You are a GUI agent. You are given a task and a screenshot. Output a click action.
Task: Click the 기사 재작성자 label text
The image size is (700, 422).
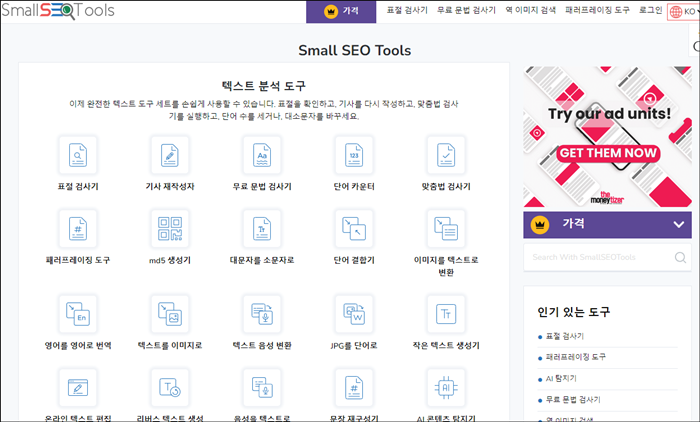[170, 187]
